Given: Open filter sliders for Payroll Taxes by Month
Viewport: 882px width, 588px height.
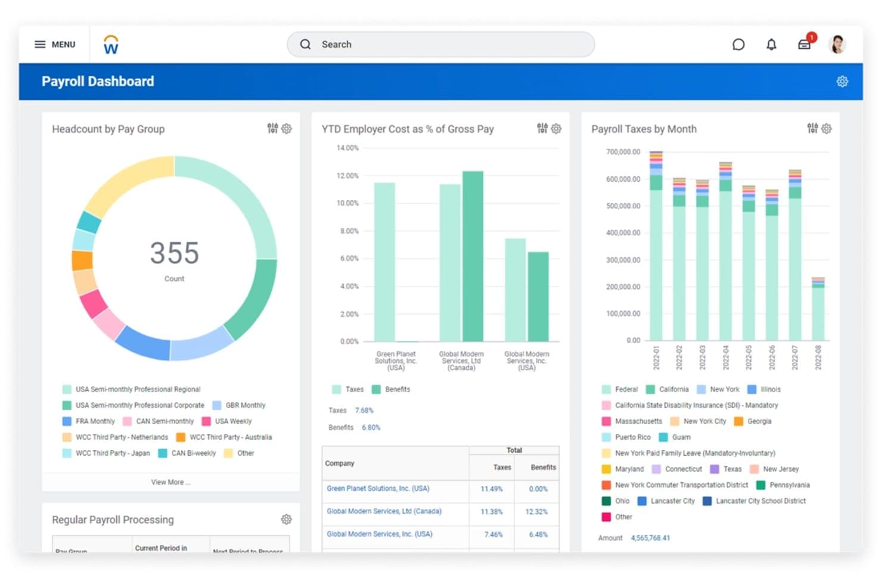Looking at the screenshot, I should point(812,129).
